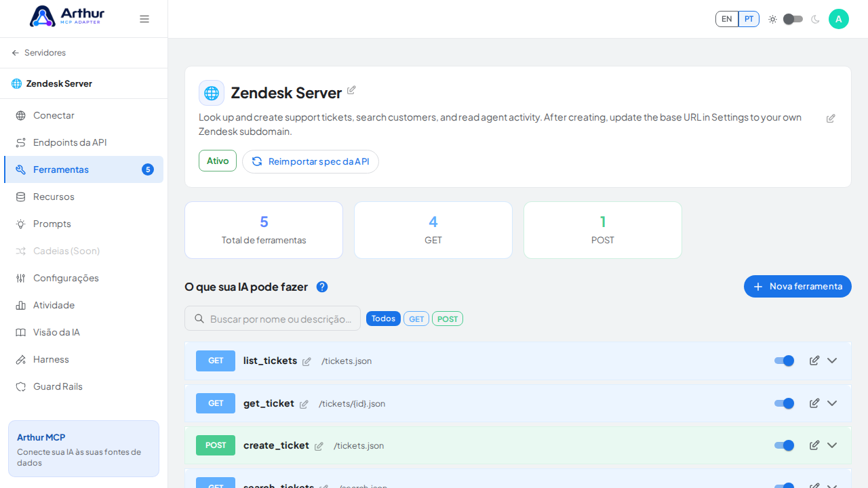This screenshot has height=488, width=868.
Task: Filter tools by Todos
Action: coord(383,319)
